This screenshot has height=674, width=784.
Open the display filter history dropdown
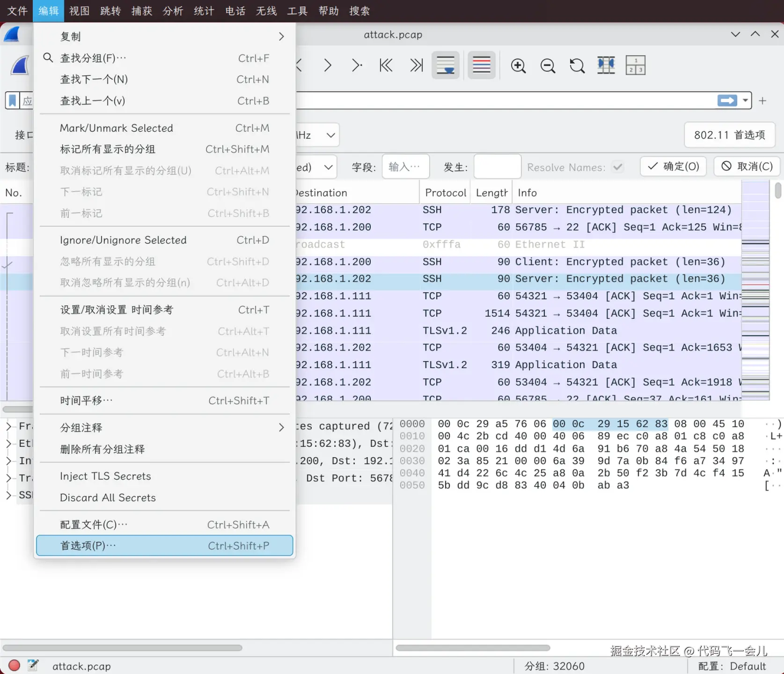(x=745, y=101)
